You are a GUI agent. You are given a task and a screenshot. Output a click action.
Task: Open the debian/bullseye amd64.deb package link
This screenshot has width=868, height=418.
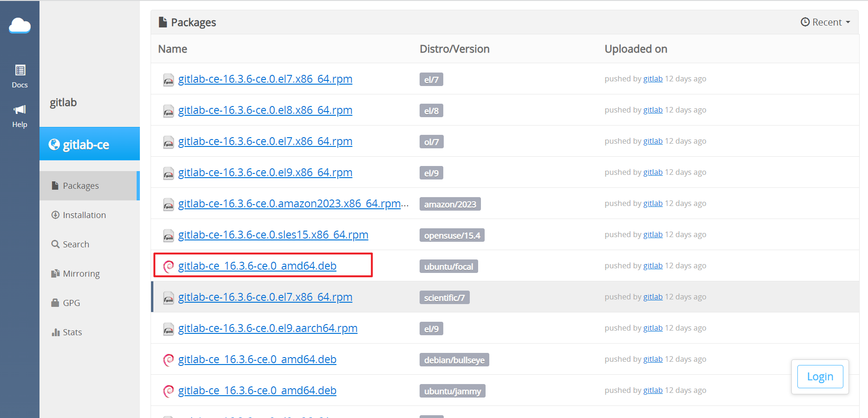point(257,359)
